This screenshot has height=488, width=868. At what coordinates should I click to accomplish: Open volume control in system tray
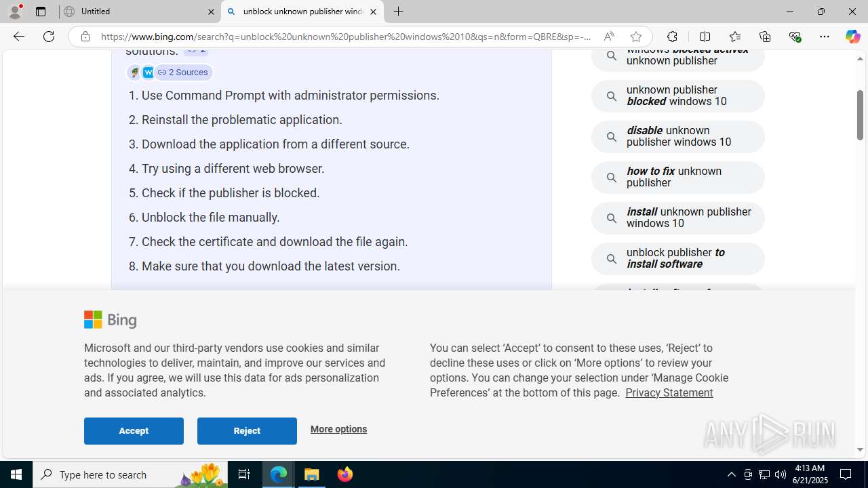pos(780,474)
